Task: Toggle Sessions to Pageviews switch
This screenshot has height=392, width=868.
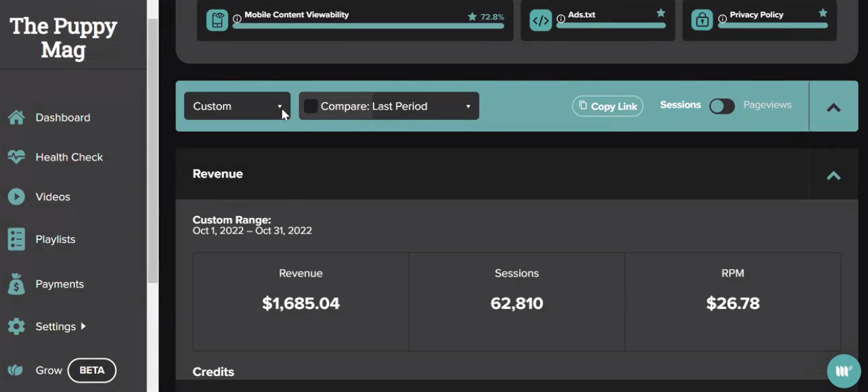Action: (x=722, y=106)
